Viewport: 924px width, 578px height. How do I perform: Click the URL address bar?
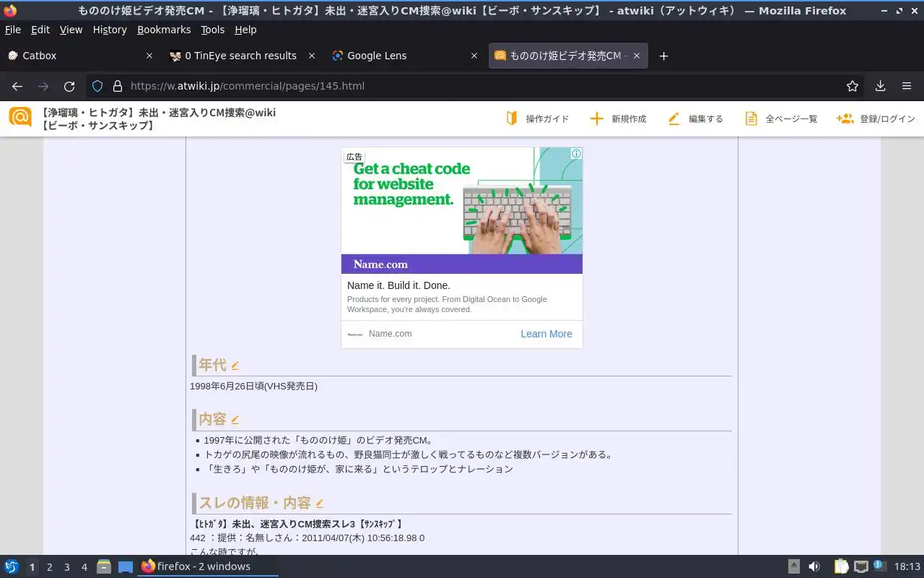point(476,86)
